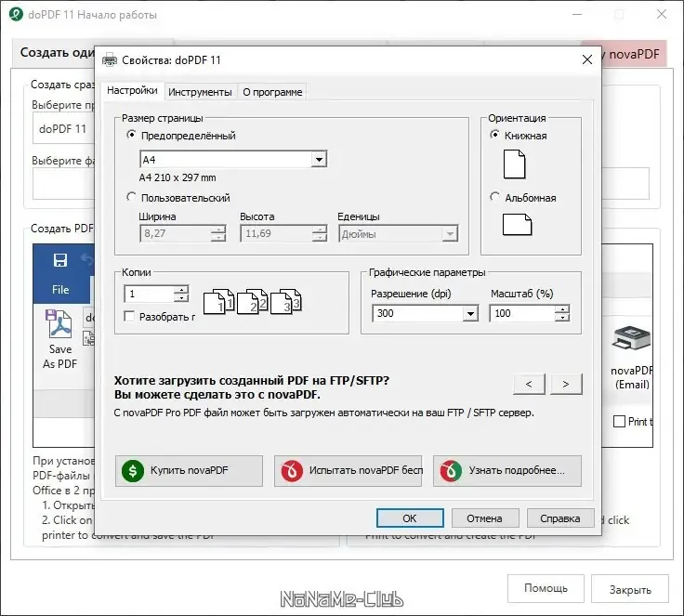
Task: Enable the Разобрать copies checkbox
Action: click(129, 316)
